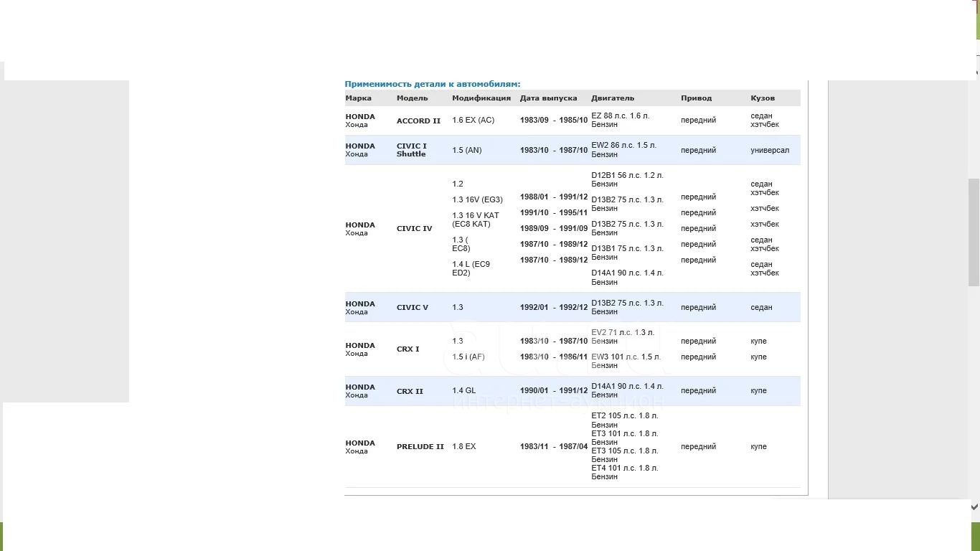
Task: Select the "CIVIC IV" model cell
Action: tap(414, 229)
